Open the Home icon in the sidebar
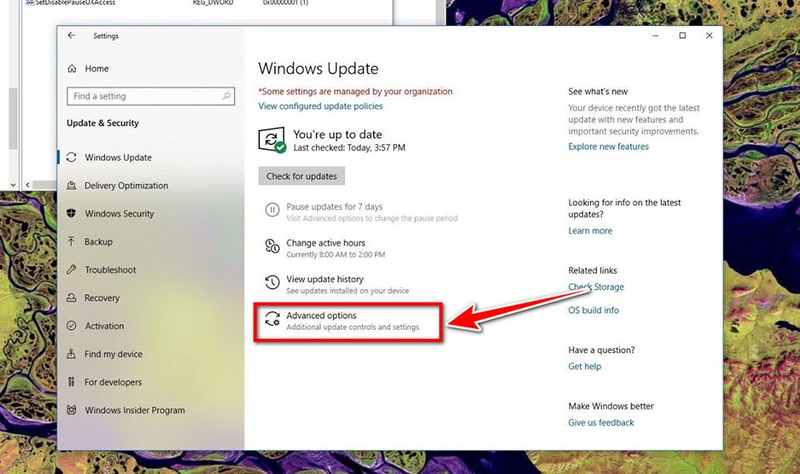The width and height of the screenshot is (800, 474). tap(72, 68)
